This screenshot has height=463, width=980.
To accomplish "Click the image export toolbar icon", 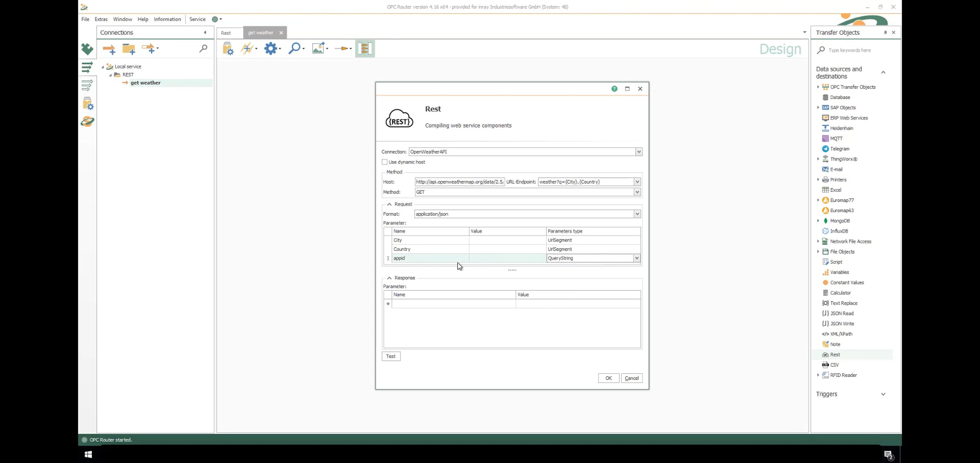I will point(318,49).
